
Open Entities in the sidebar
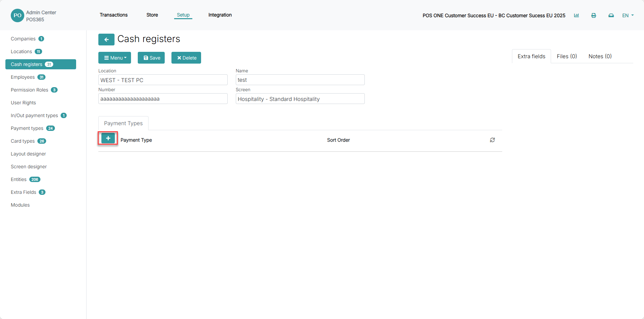(41, 179)
